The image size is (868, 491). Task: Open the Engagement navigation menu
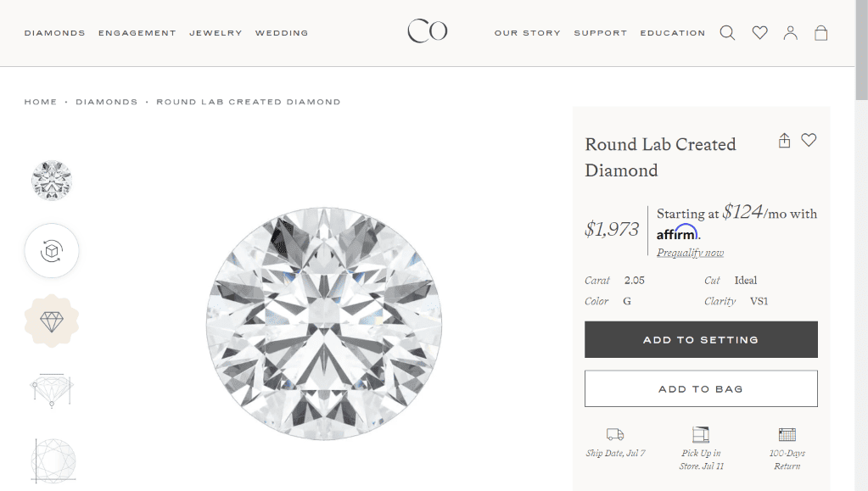pyautogui.click(x=137, y=33)
